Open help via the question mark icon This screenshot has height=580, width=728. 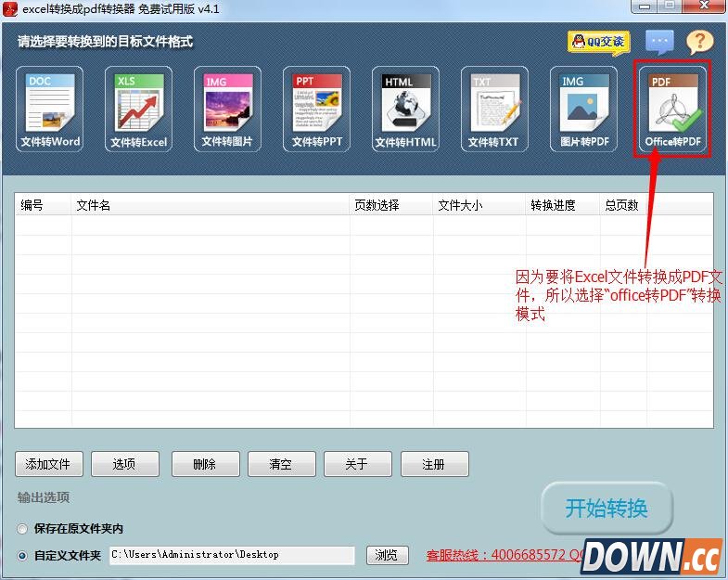(x=699, y=42)
